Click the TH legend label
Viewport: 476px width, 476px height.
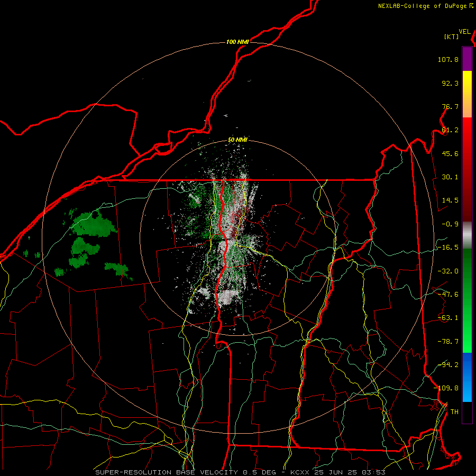[x=454, y=412]
